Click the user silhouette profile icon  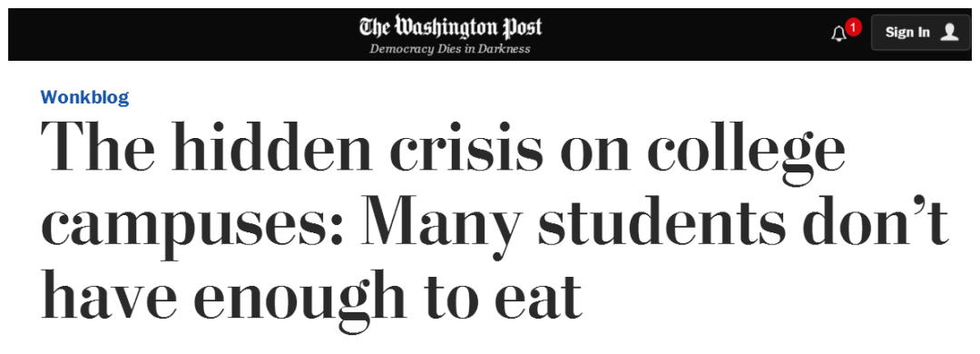pyautogui.click(x=949, y=32)
